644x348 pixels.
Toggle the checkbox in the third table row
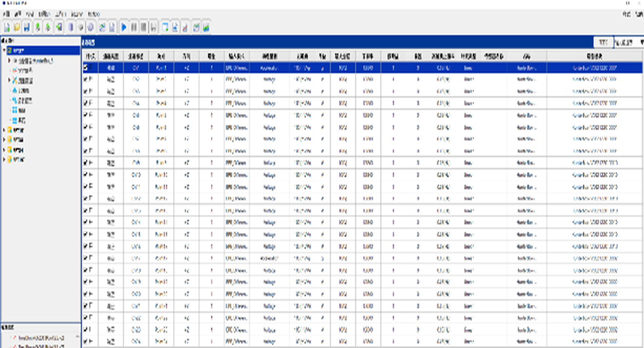86,91
